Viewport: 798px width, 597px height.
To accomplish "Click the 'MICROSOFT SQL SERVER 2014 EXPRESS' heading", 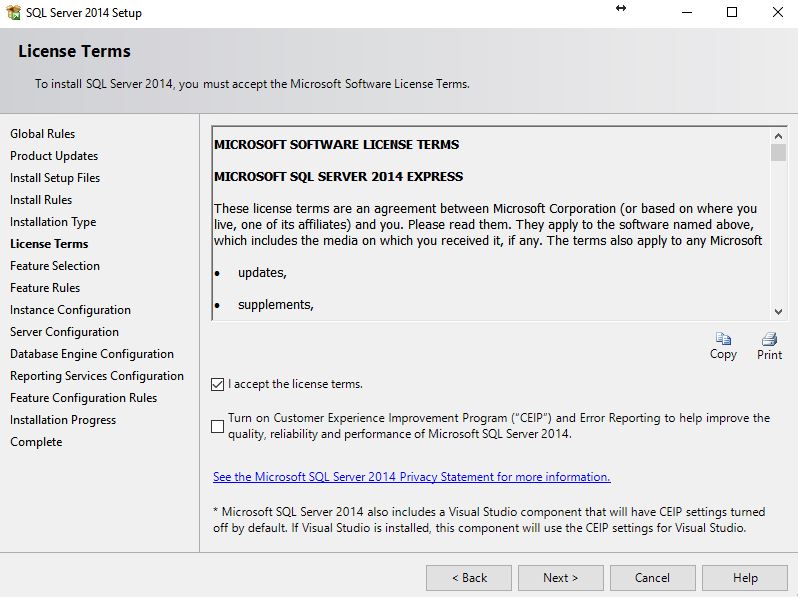I will pos(338,177).
